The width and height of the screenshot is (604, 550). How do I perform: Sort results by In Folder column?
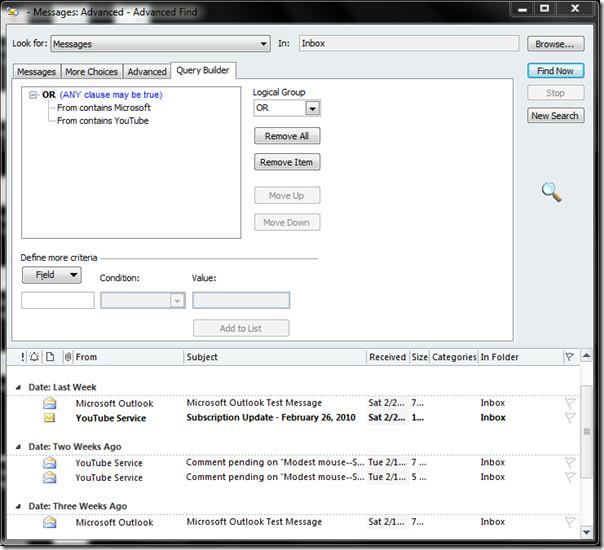point(521,357)
